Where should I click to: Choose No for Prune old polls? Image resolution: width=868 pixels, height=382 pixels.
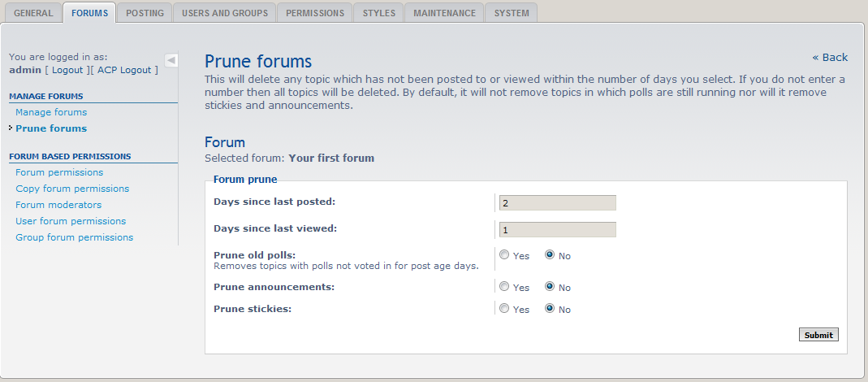[x=550, y=255]
